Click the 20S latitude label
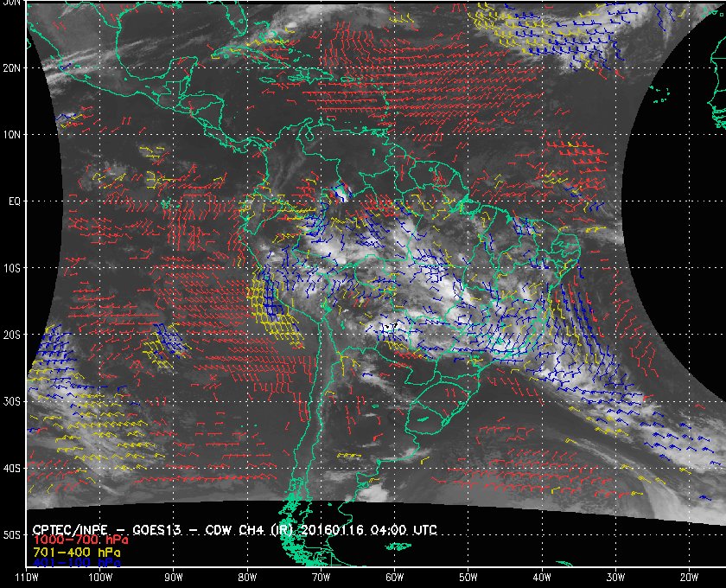The width and height of the screenshot is (726, 588). click(x=11, y=335)
